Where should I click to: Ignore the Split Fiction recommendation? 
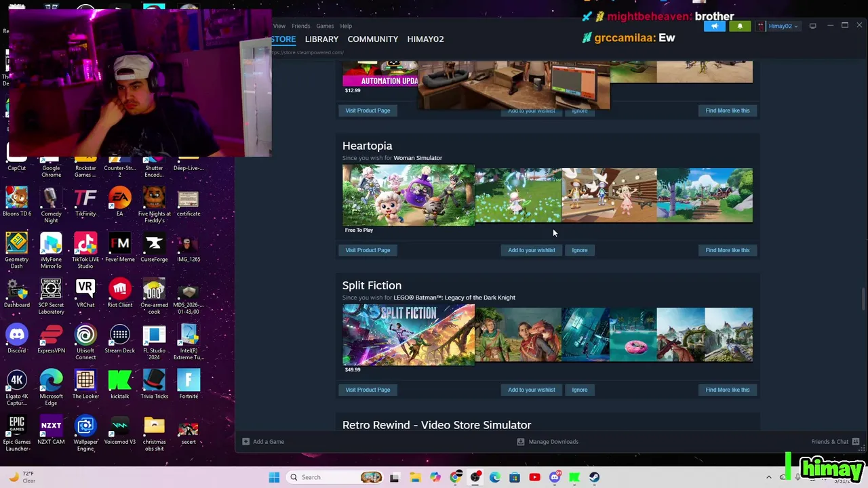pyautogui.click(x=579, y=390)
